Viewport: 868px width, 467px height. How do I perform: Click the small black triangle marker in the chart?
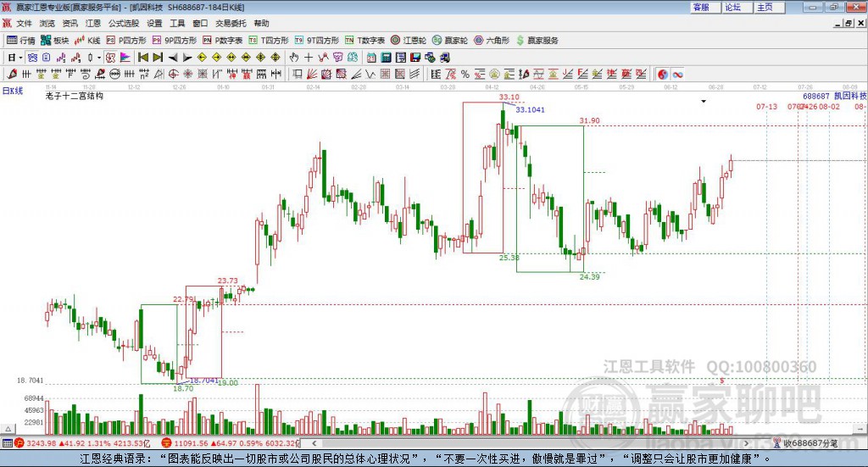(x=704, y=101)
